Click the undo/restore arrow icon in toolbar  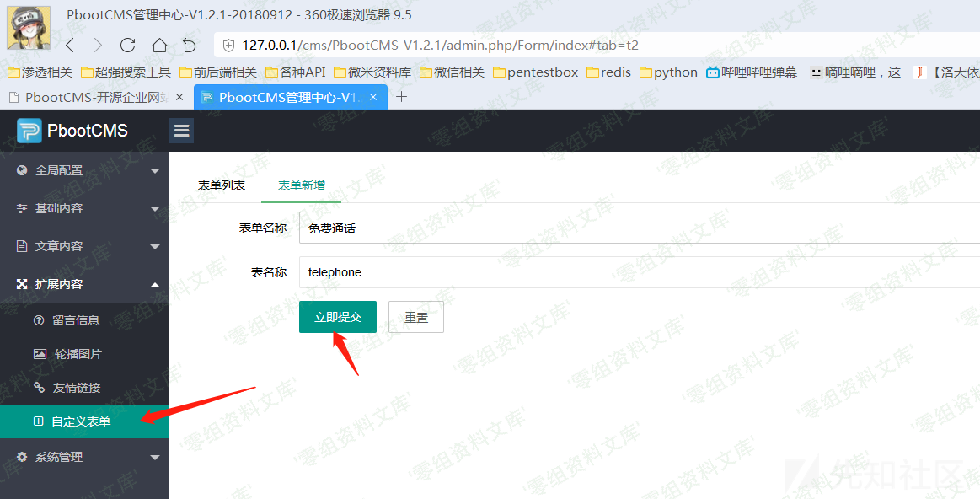[190, 46]
